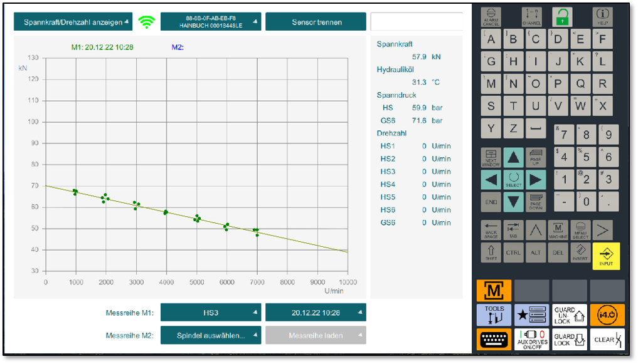Image resolution: width=638 pixels, height=364 pixels.
Task: Expand the HS3 spindle dropdown for M1
Action: [211, 312]
